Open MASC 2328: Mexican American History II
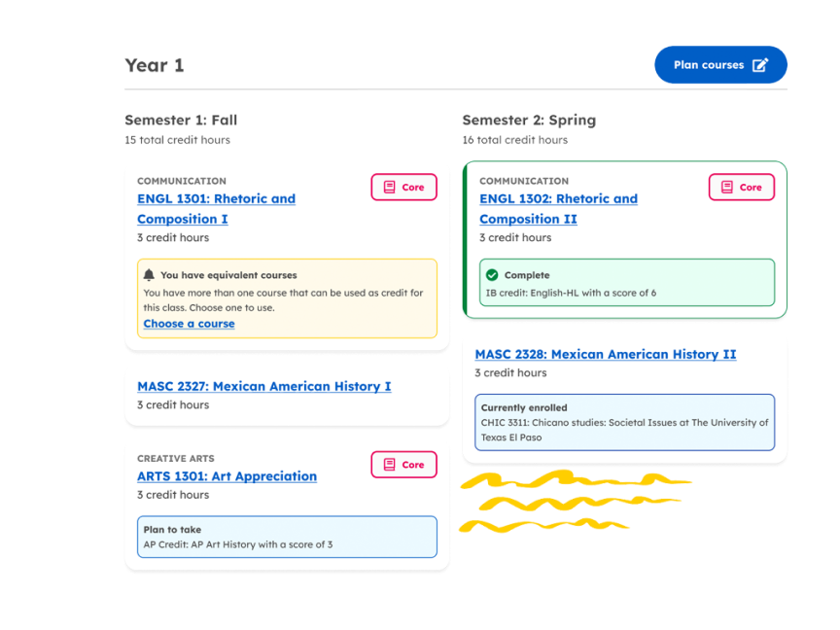The image size is (840, 630). click(605, 354)
